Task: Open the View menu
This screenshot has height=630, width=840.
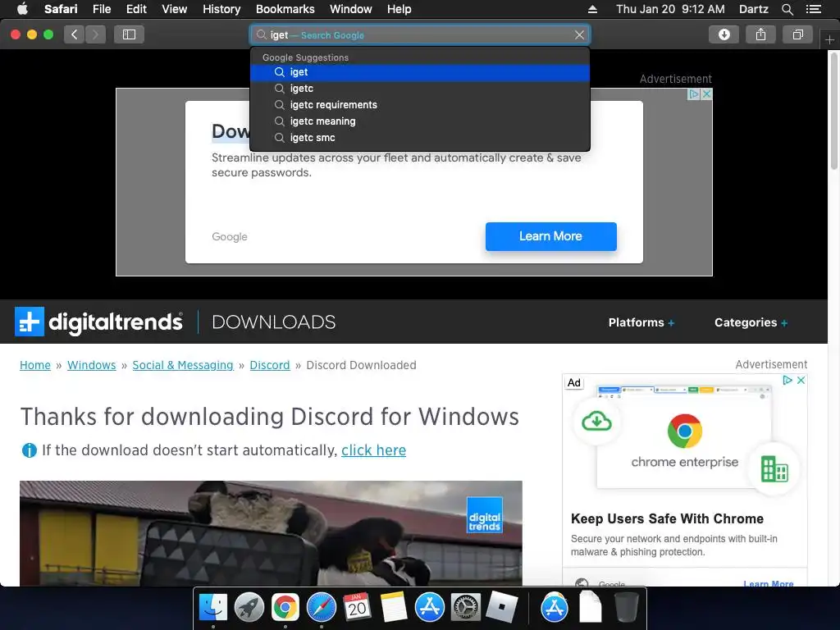Action: click(x=175, y=9)
